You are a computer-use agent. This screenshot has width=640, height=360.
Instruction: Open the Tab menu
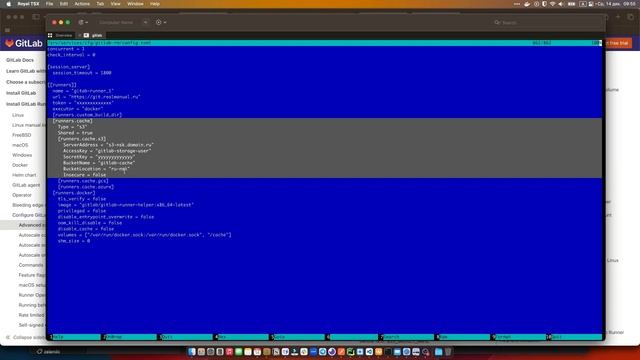coord(100,4)
